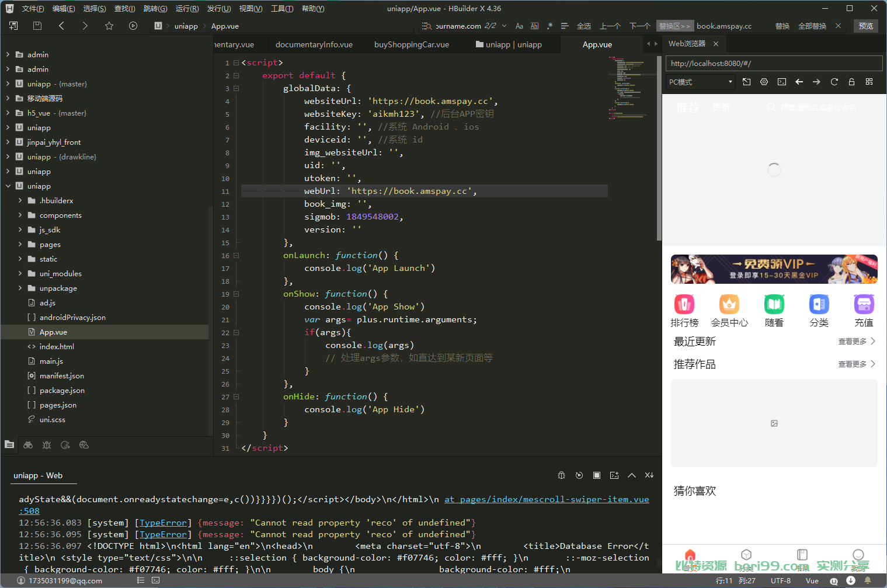Image resolution: width=887 pixels, height=588 pixels.
Task: Open the PC模式 device mode dropdown
Action: point(700,82)
